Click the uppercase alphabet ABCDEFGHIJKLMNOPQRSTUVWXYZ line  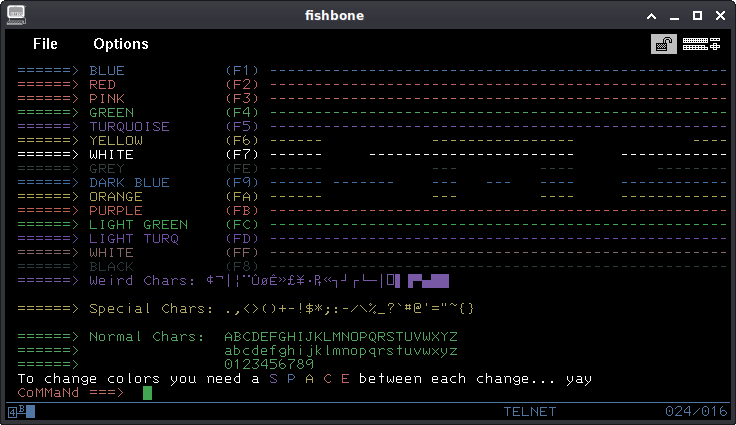[341, 337]
